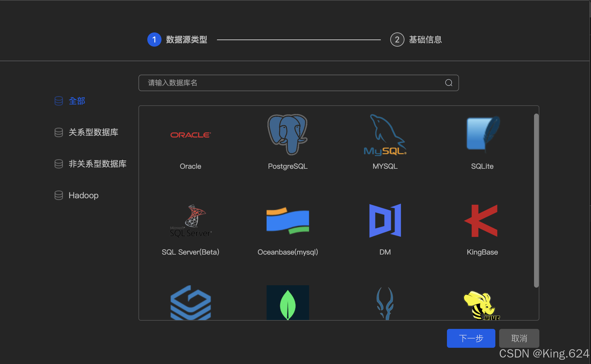The width and height of the screenshot is (591, 364).
Task: Choose the SQL Server(Beta) icon
Action: pos(190,221)
